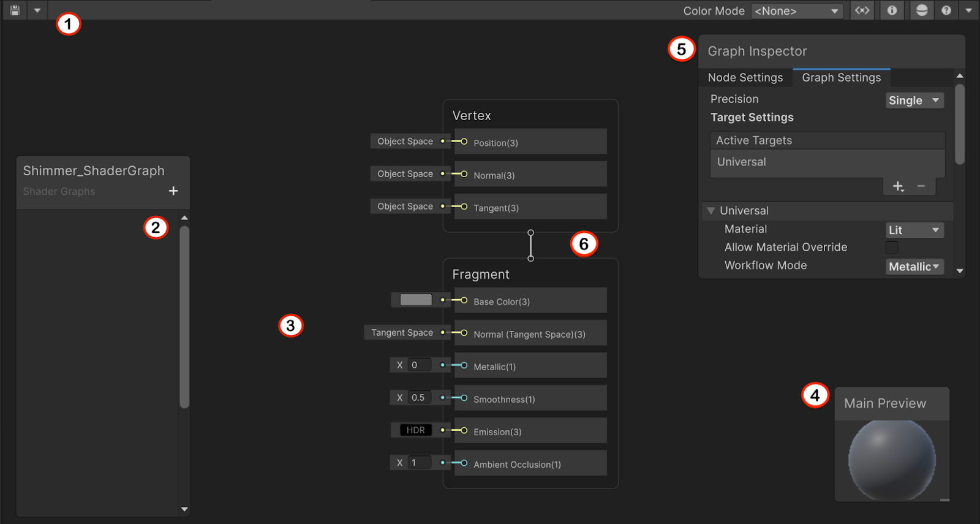Toggle the Main Preview sphere icon
This screenshot has width=980, height=524.
point(921,10)
